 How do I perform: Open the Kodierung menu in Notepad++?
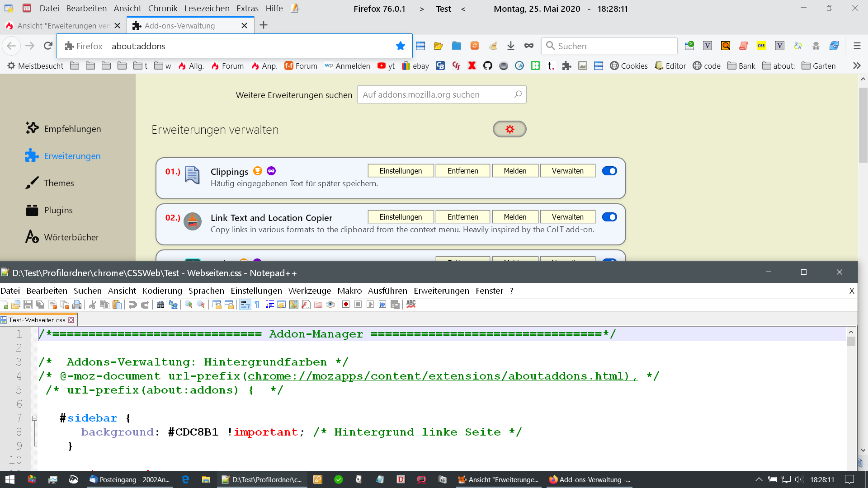tap(162, 291)
